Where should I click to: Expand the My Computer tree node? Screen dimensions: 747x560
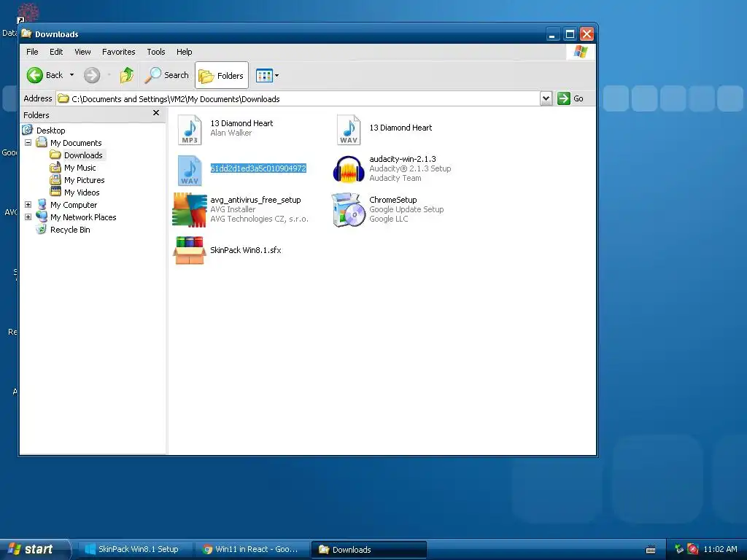pyautogui.click(x=28, y=204)
